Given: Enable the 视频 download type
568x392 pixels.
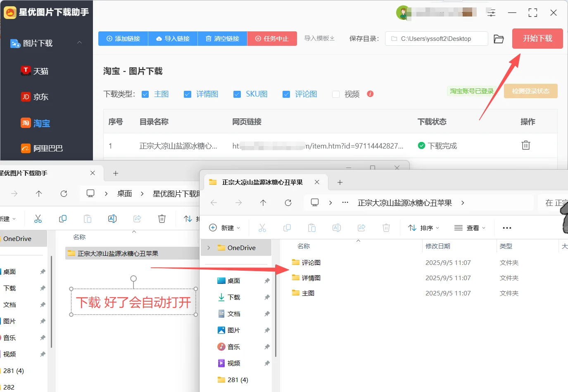Looking at the screenshot, I should [336, 94].
